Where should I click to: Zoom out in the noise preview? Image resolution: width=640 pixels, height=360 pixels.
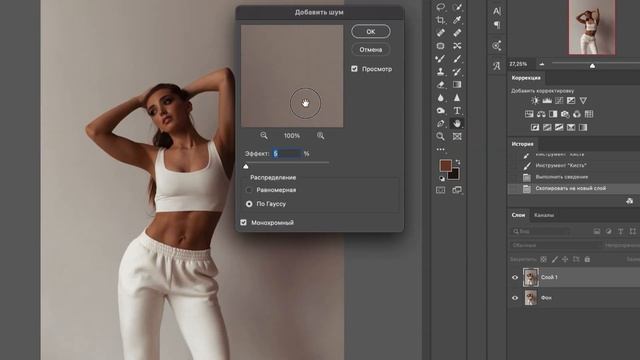click(x=264, y=135)
